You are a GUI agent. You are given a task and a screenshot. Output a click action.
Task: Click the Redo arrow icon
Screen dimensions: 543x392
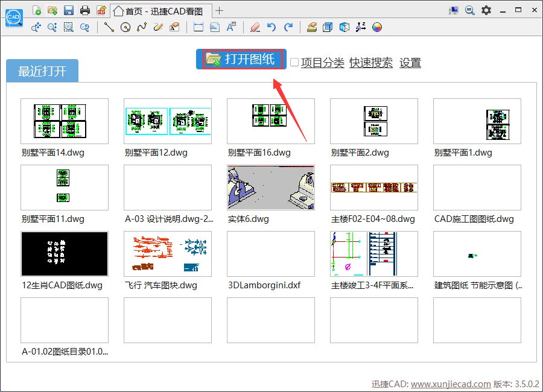click(x=288, y=27)
